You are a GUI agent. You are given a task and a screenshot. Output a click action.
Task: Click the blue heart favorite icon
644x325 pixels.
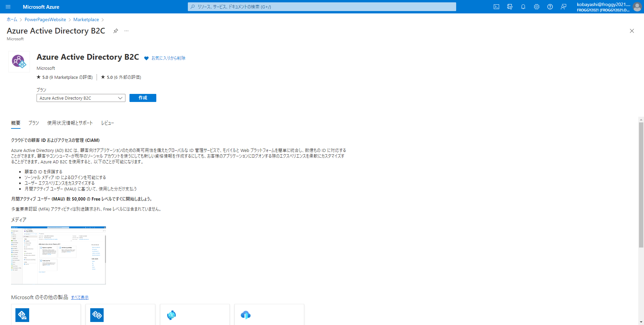tap(146, 58)
